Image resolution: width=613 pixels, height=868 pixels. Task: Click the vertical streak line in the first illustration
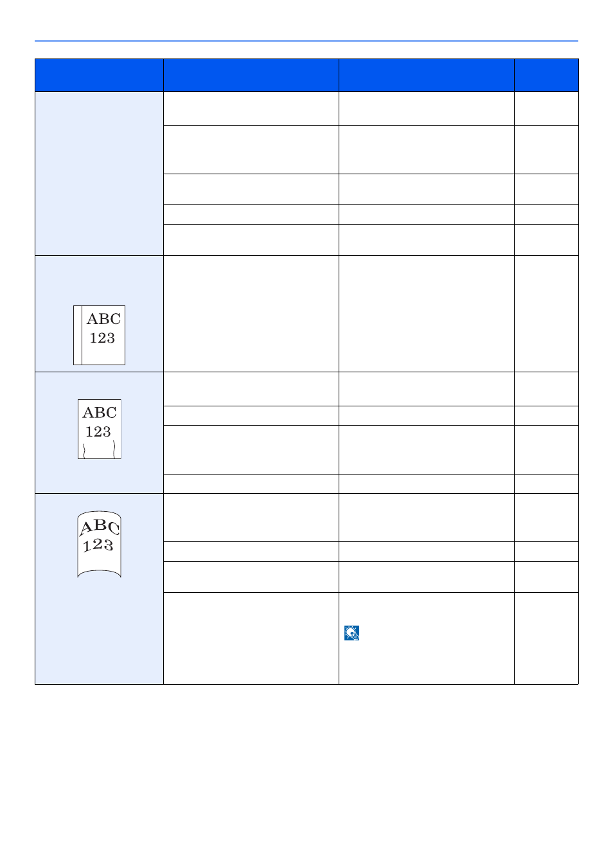coord(82,335)
